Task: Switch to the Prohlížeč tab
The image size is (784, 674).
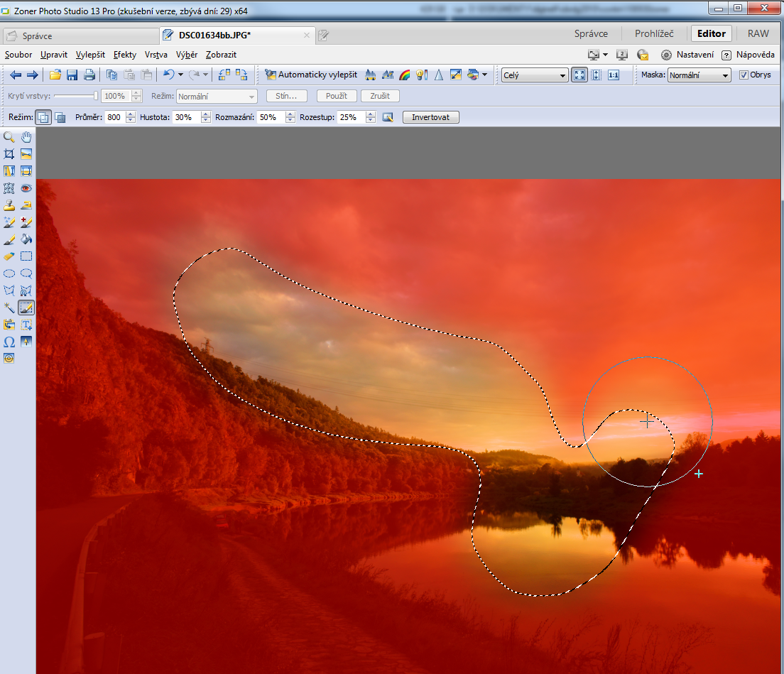Action: 653,33
